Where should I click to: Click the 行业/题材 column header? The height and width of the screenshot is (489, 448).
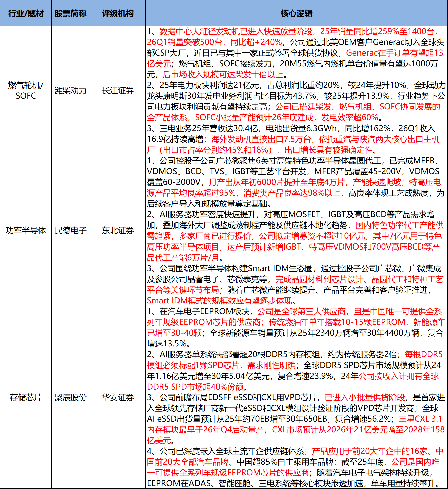tap(26, 13)
